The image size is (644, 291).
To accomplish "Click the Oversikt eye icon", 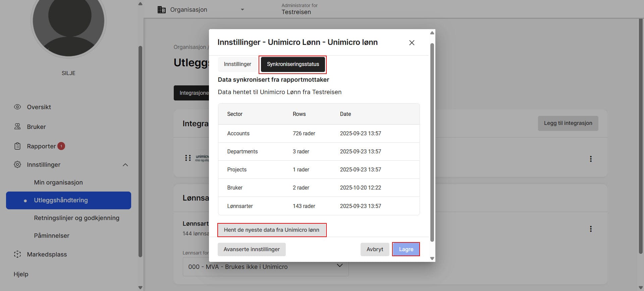I will tap(17, 107).
